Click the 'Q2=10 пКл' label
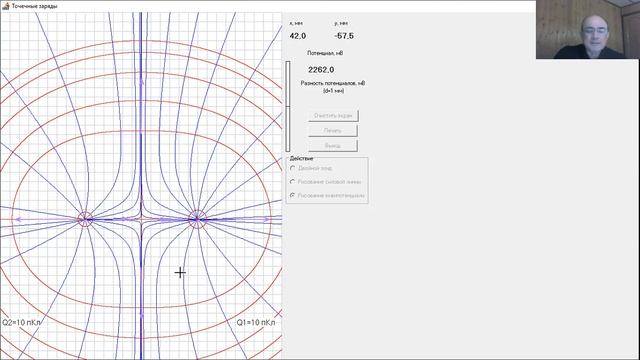The image size is (640, 360). pos(21,322)
